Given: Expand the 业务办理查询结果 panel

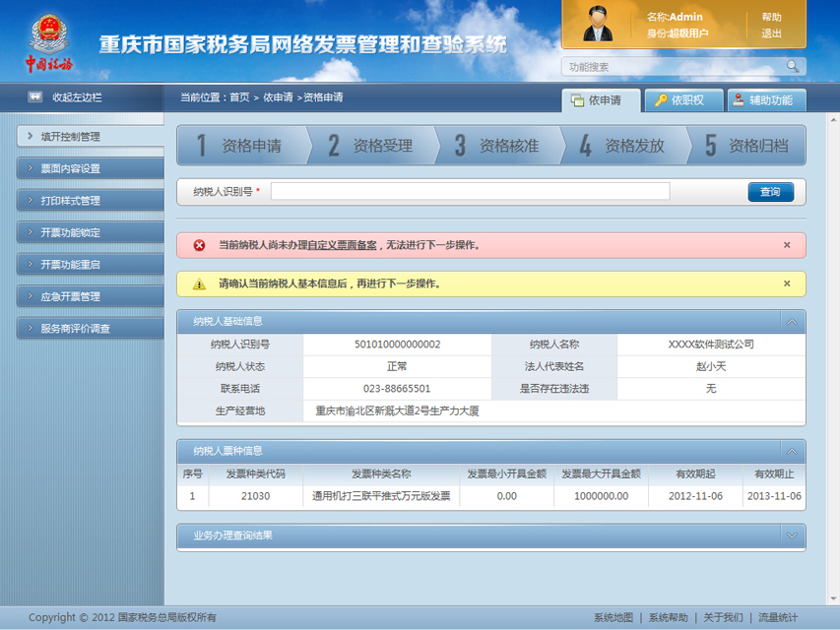Looking at the screenshot, I should click(792, 535).
